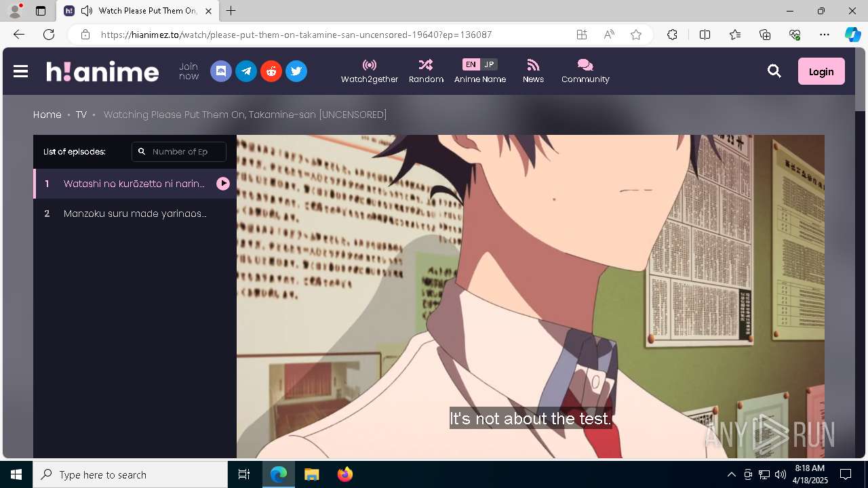Pick a Random anime
The width and height of the screenshot is (868, 488).
tap(426, 71)
